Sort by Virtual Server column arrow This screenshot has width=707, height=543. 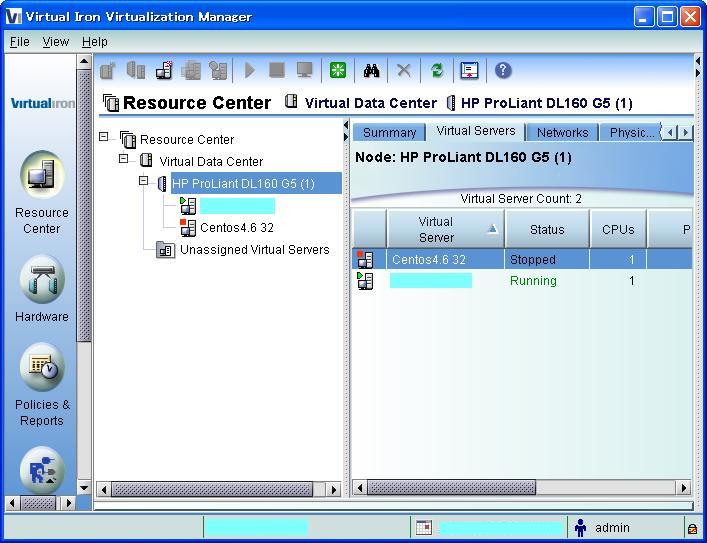492,229
